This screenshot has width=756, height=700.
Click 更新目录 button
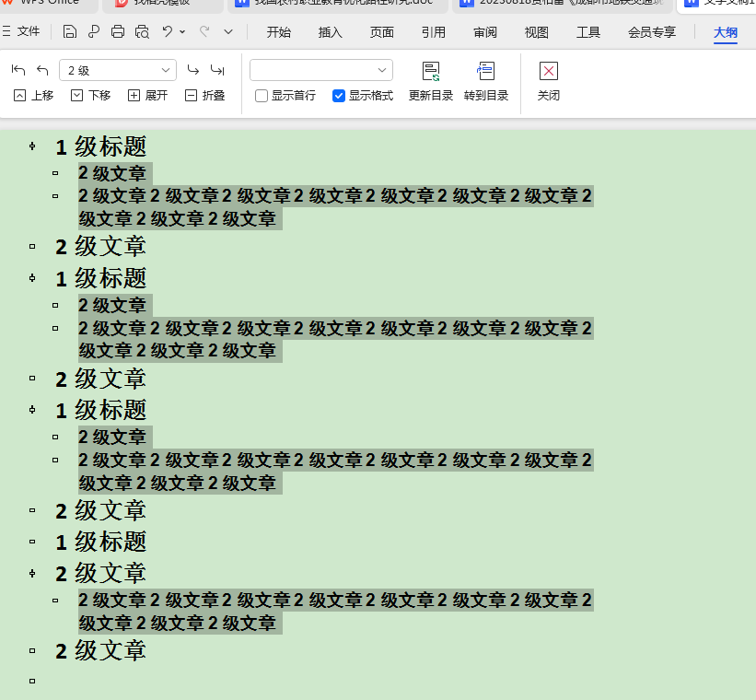pyautogui.click(x=431, y=82)
